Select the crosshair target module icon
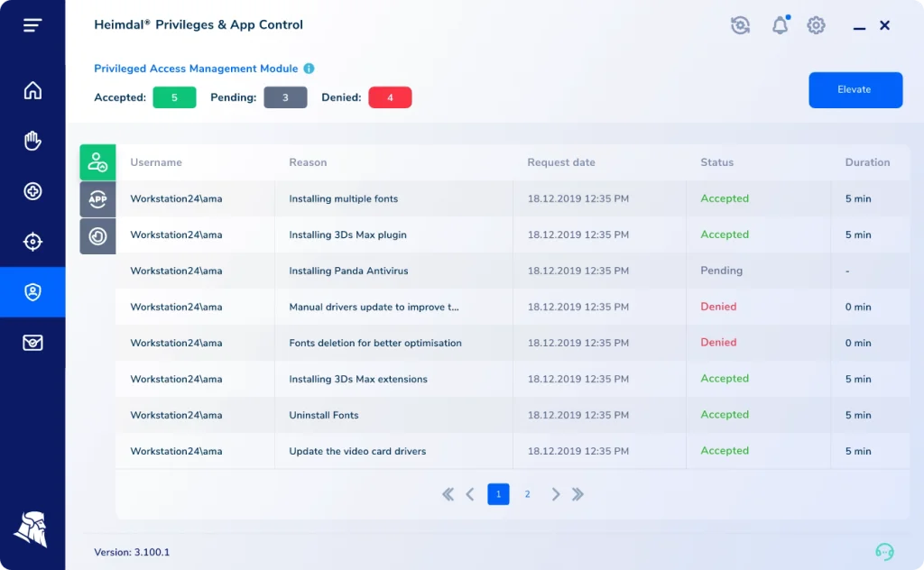This screenshot has width=924, height=570. tap(32, 242)
